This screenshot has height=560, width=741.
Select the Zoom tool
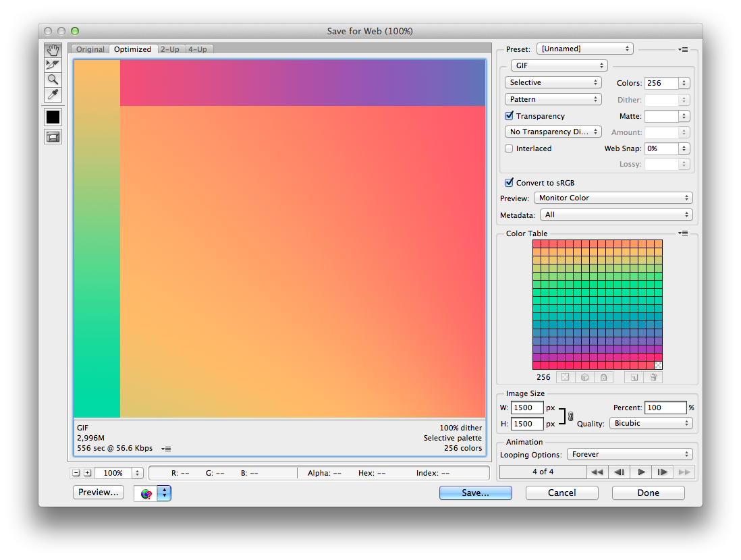pos(53,80)
